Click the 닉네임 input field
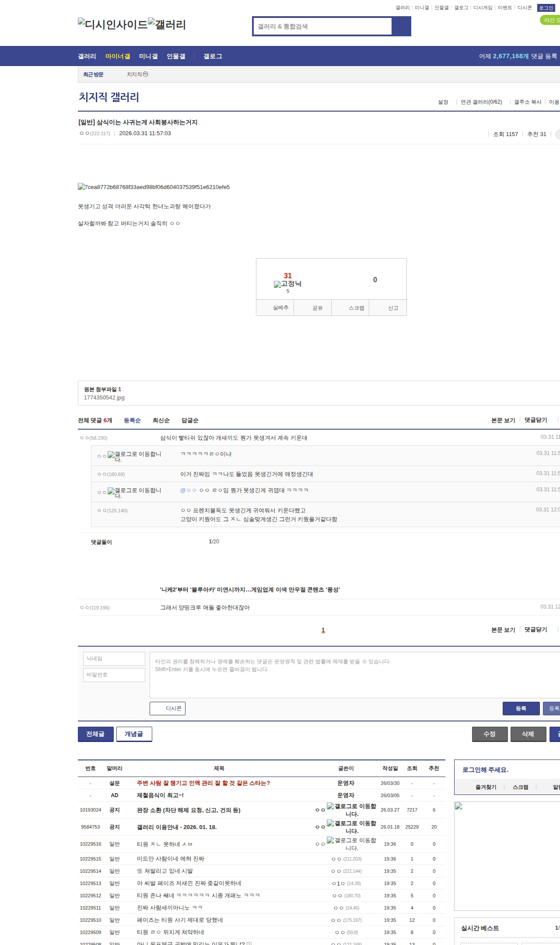The image size is (560, 945). [x=114, y=659]
